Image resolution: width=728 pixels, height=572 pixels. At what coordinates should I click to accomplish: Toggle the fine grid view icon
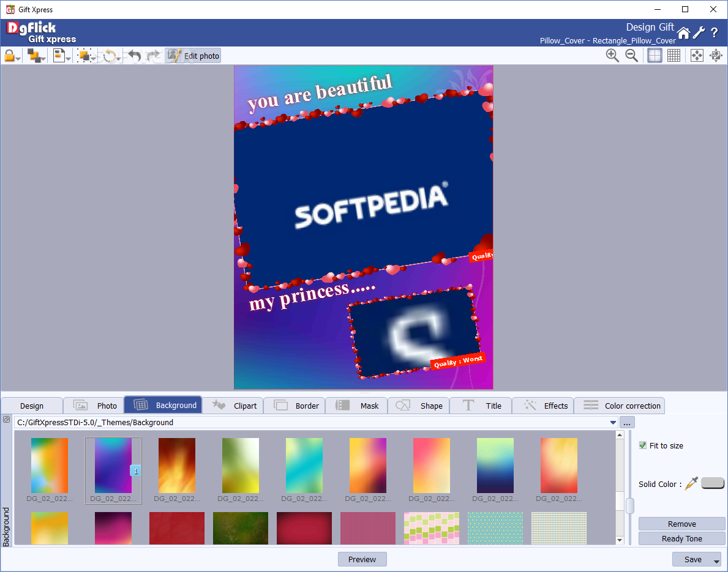pyautogui.click(x=674, y=56)
